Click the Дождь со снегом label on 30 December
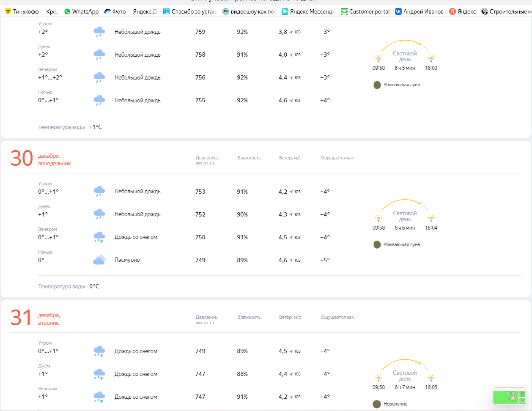 click(x=136, y=237)
